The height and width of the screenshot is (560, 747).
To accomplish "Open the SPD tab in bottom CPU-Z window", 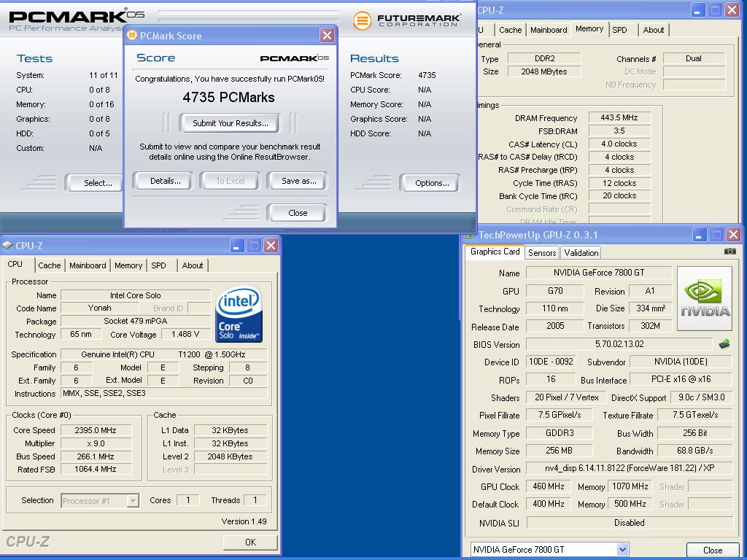I will 158,265.
